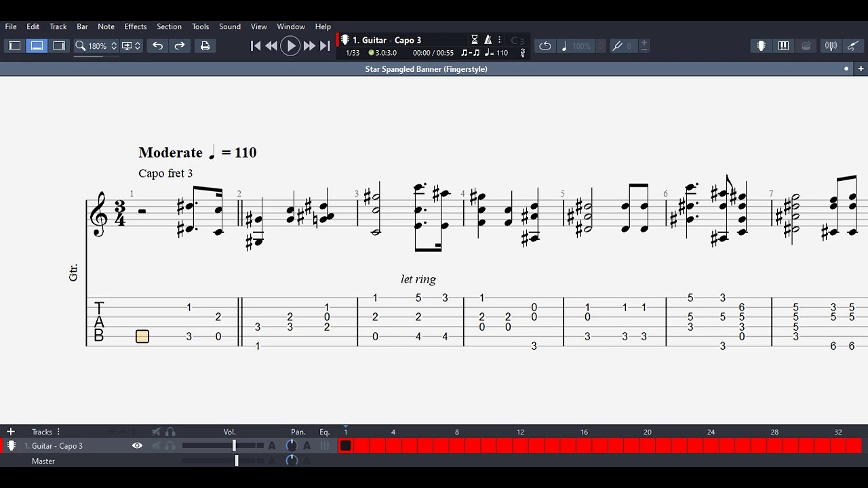Screen dimensions: 868x488
Task: Open the Track menu
Action: 58,26
